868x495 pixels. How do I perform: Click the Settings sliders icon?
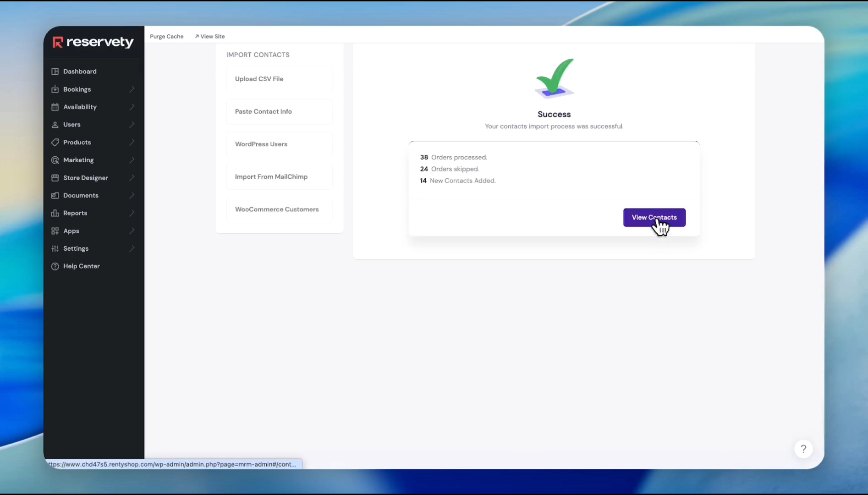point(55,248)
